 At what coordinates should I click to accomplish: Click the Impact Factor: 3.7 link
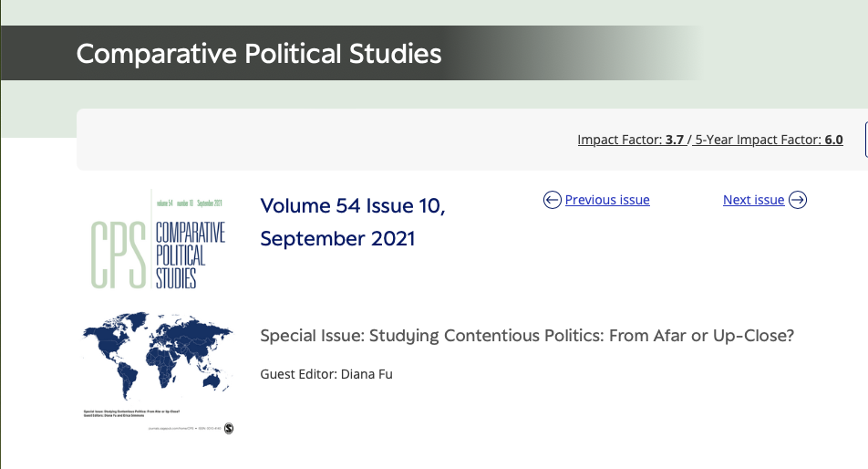(x=631, y=140)
